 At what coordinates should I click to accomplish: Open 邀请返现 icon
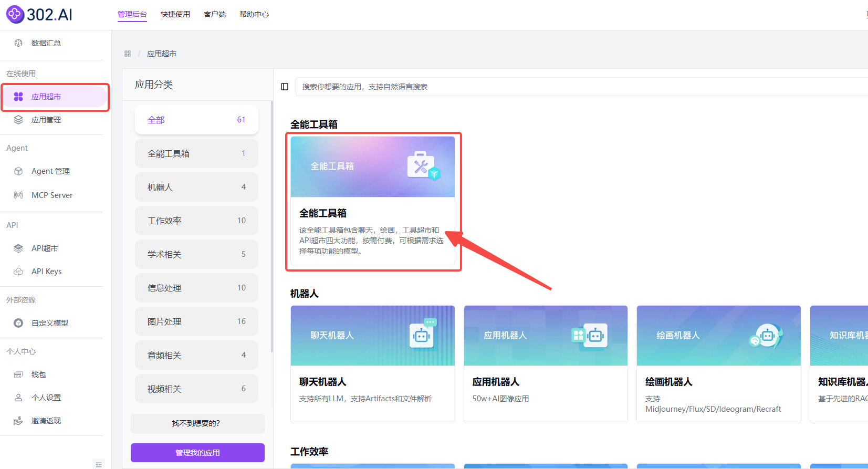[x=18, y=421]
